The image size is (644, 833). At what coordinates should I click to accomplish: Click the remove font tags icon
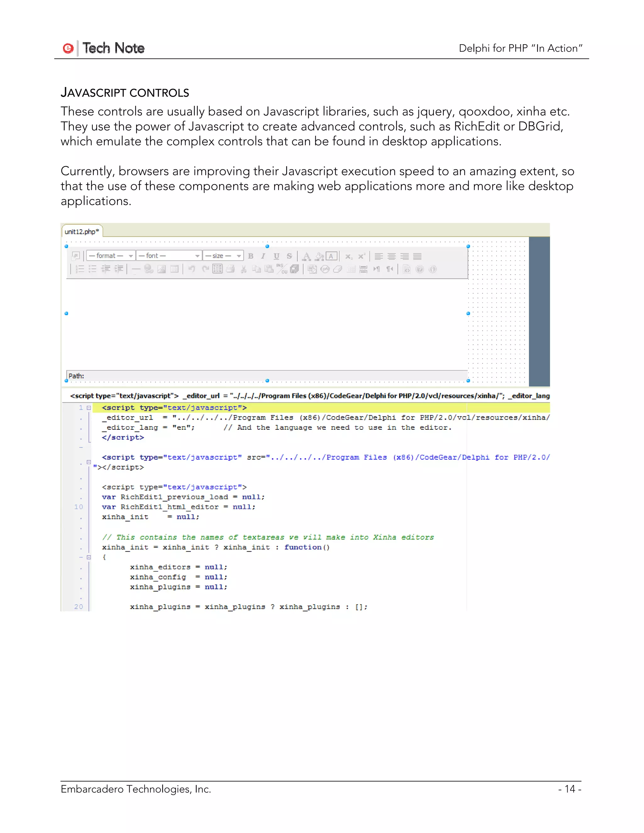(x=325, y=269)
